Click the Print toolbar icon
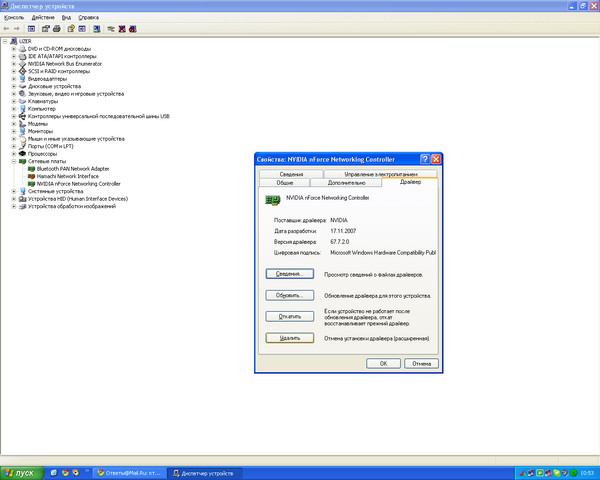 57,29
